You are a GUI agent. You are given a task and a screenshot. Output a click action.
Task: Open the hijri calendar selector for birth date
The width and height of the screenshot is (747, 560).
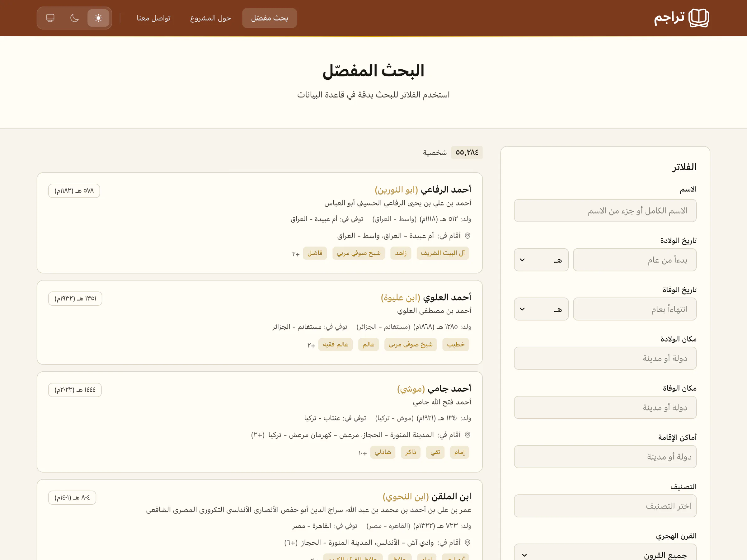[x=541, y=260]
